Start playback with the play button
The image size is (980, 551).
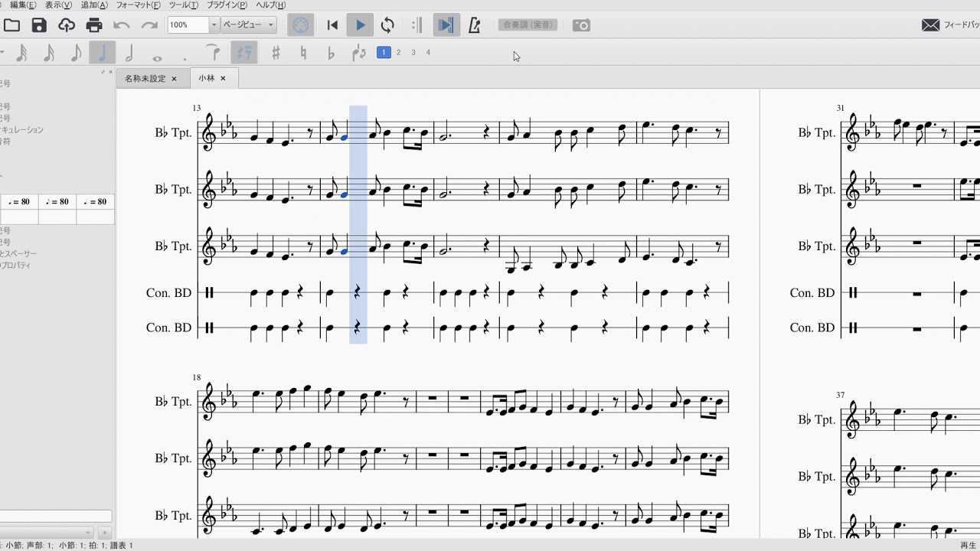[360, 25]
